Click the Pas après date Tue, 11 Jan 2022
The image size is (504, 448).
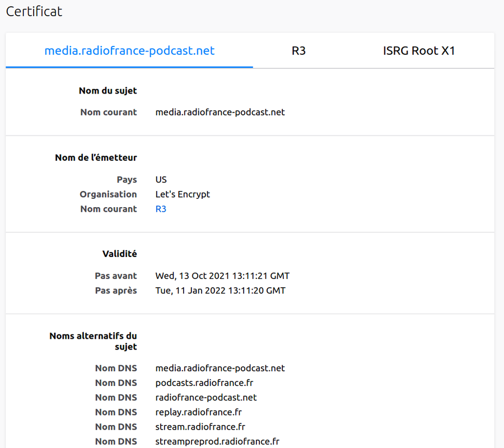[221, 291]
